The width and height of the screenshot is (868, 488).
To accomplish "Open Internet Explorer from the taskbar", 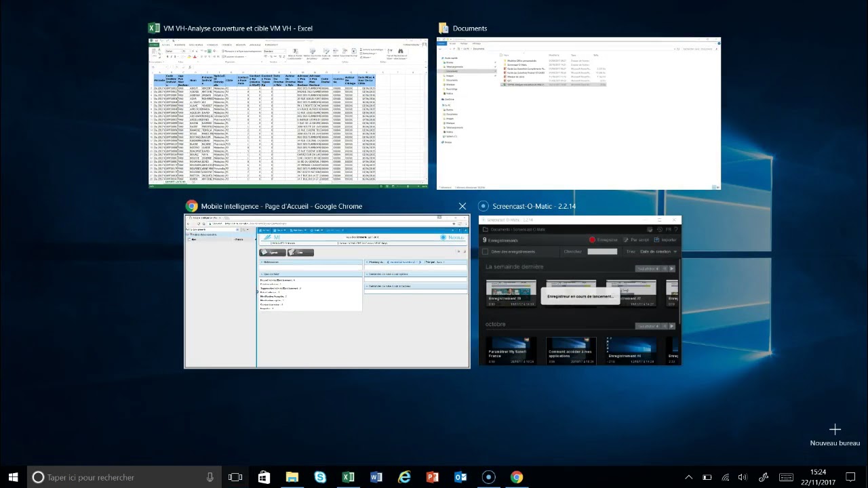I will (404, 477).
